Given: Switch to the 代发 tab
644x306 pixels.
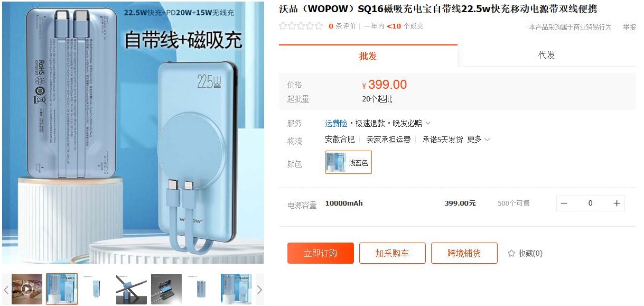Looking at the screenshot, I should (x=547, y=55).
